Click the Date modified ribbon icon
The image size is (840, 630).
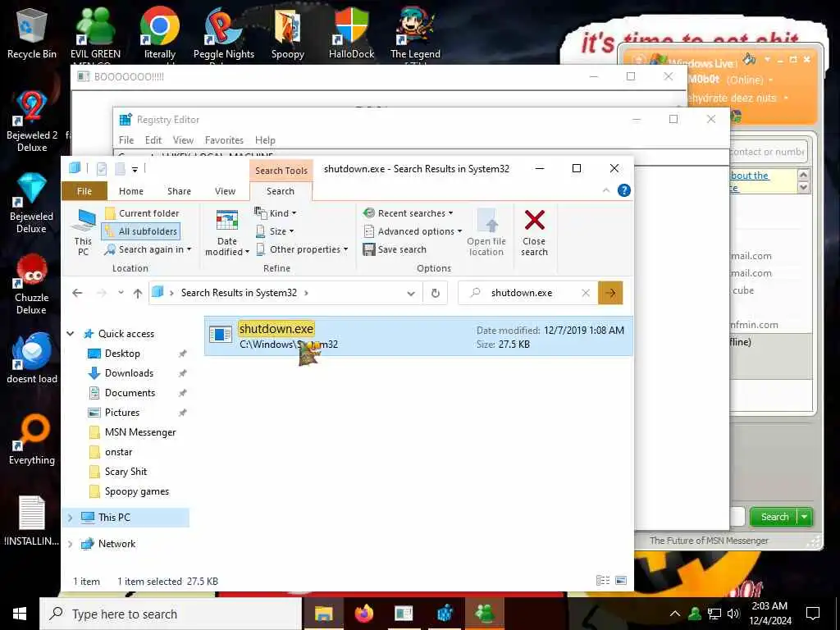coord(227,232)
